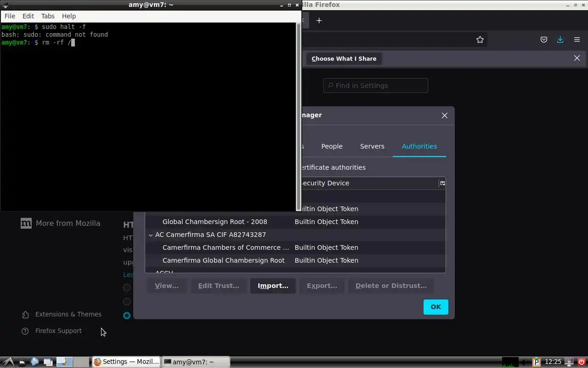Open the clipboard manager tray icon
This screenshot has width=588, height=368.
coord(536,362)
